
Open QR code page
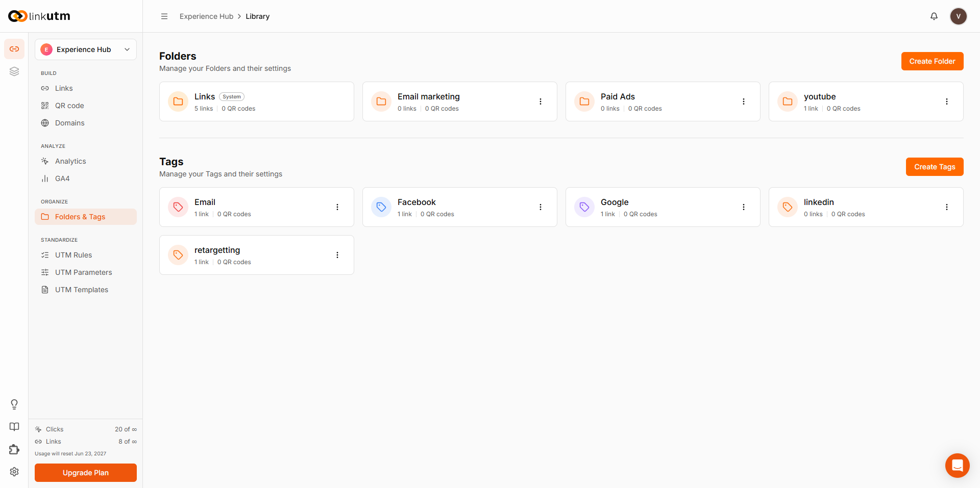(x=86, y=106)
